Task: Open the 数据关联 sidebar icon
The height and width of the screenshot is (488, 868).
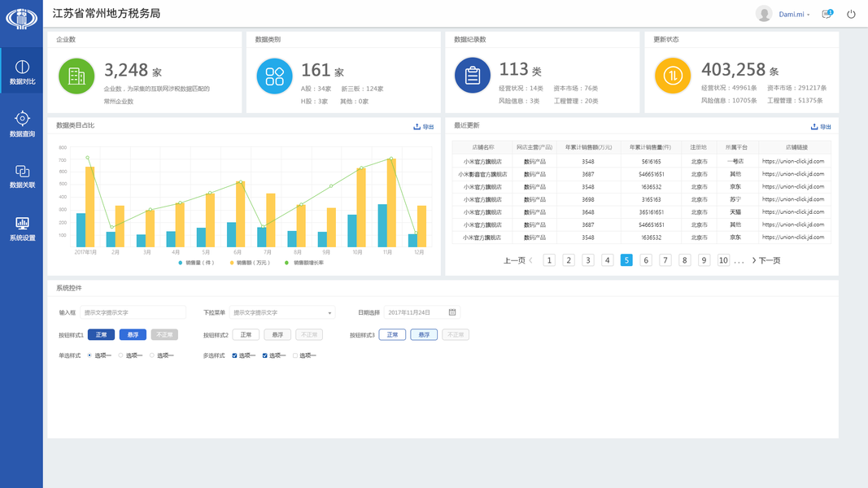Action: 22,171
